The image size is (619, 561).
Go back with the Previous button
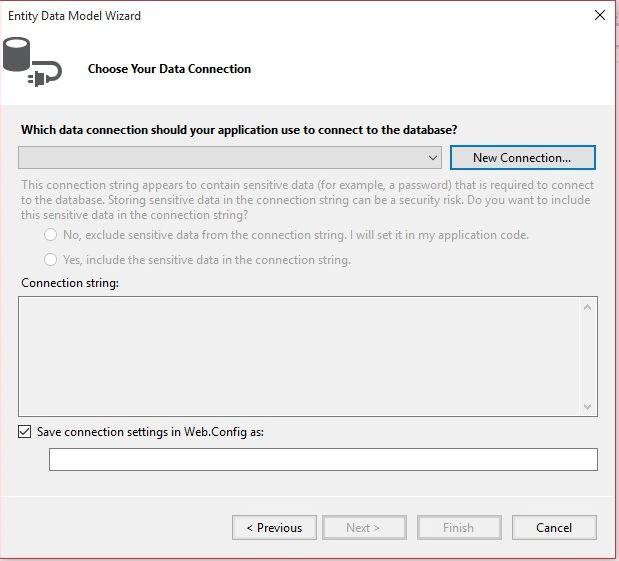coord(274,527)
